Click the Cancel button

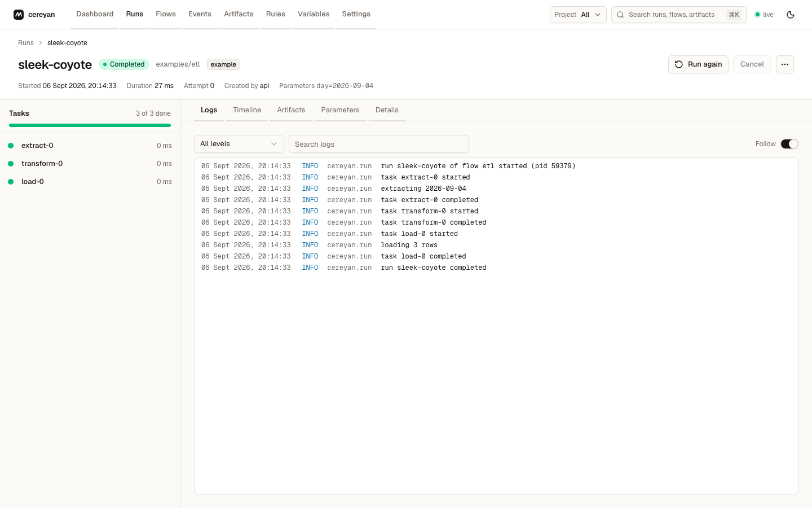pos(752,64)
